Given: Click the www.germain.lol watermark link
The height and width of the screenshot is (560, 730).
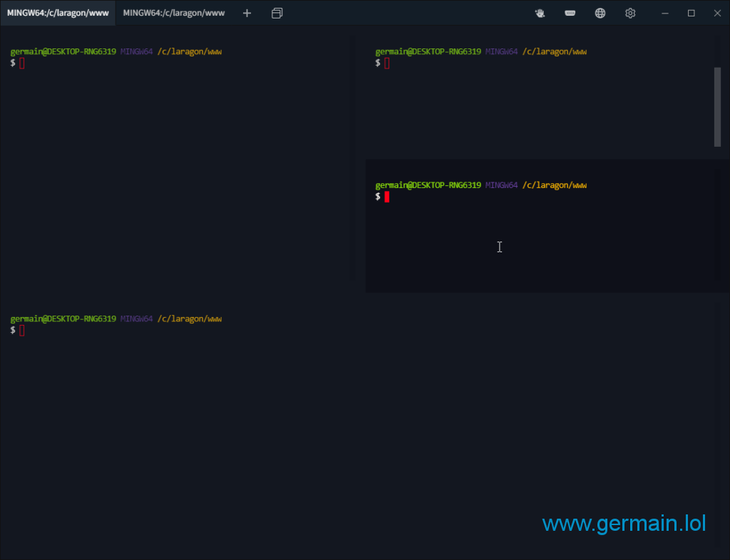Looking at the screenshot, I should [624, 524].
